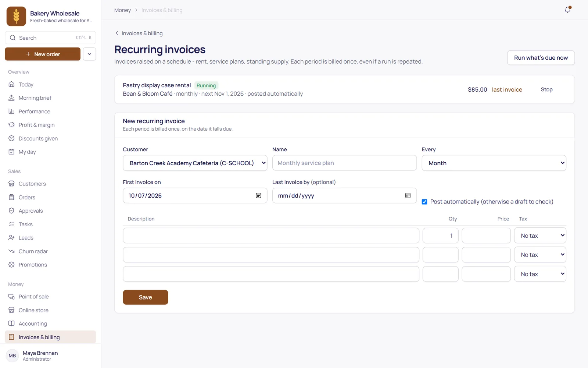Save the new recurring invoice

click(145, 297)
